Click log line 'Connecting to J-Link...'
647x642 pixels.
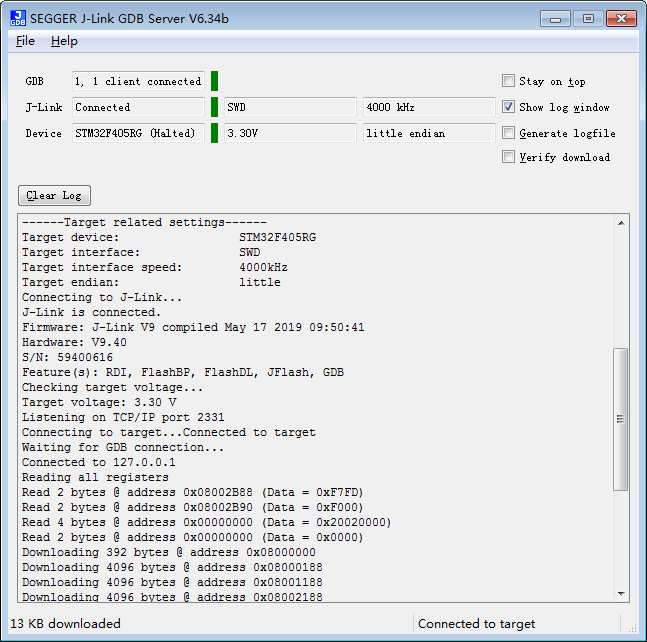pyautogui.click(x=102, y=297)
